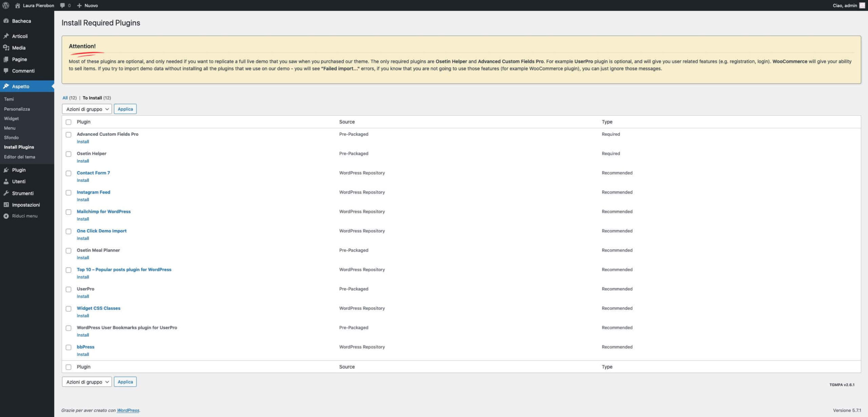Open comments bubble in admin bar
Image resolution: width=868 pixels, height=417 pixels.
click(62, 5)
